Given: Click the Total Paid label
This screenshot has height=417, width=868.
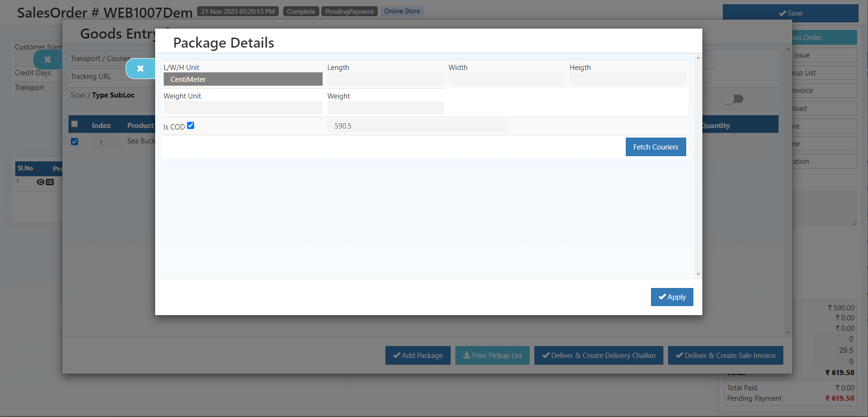Looking at the screenshot, I should click(742, 388).
